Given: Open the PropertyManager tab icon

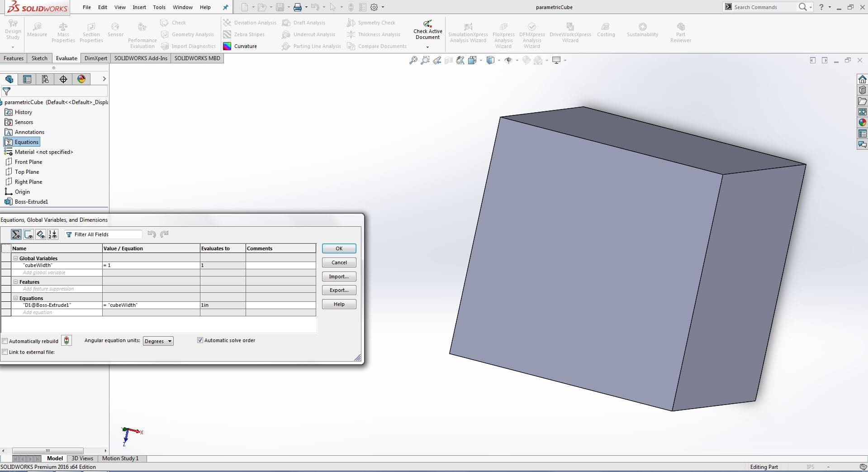Looking at the screenshot, I should pyautogui.click(x=27, y=79).
